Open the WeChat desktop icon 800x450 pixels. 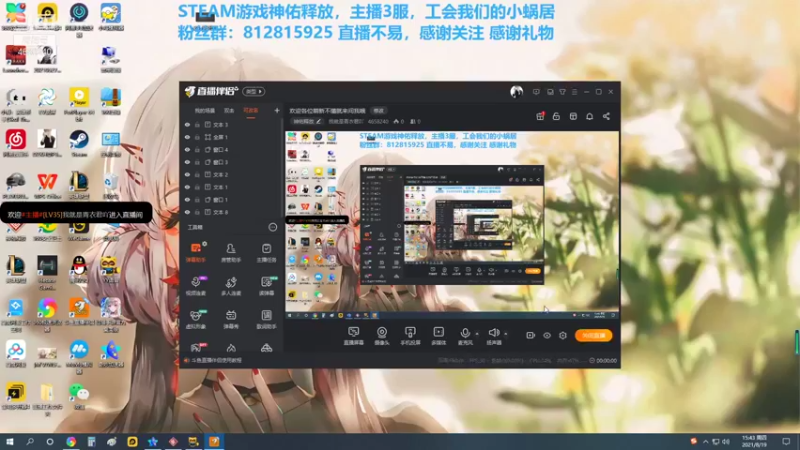coord(79,395)
